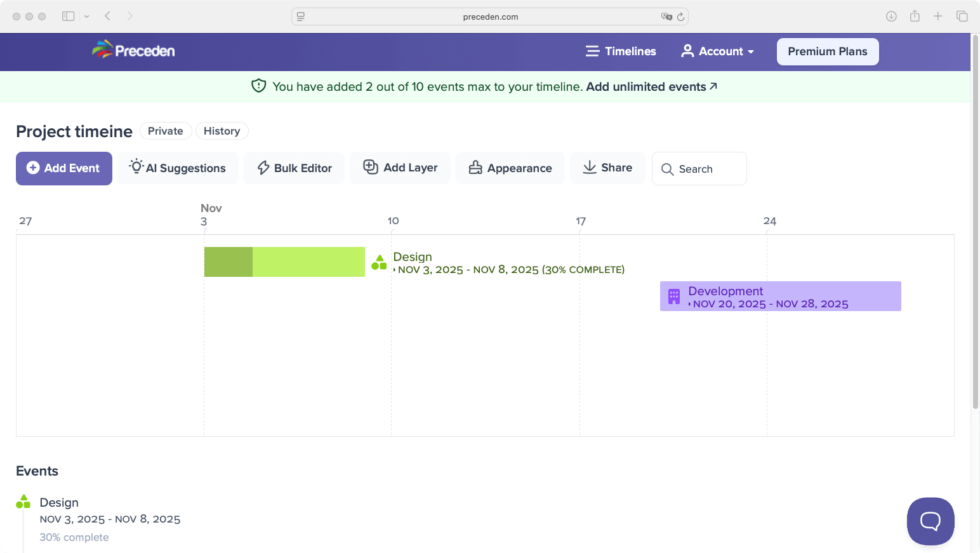Open the sidebar options chevron dropdown
This screenshot has width=980, height=553.
[87, 17]
